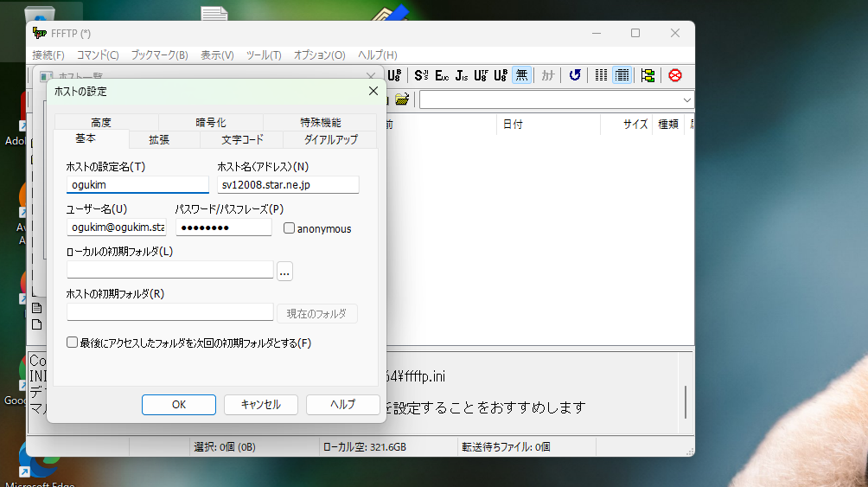Check 最後にアクセスしたフォルダ option
This screenshot has height=487, width=868.
click(73, 343)
